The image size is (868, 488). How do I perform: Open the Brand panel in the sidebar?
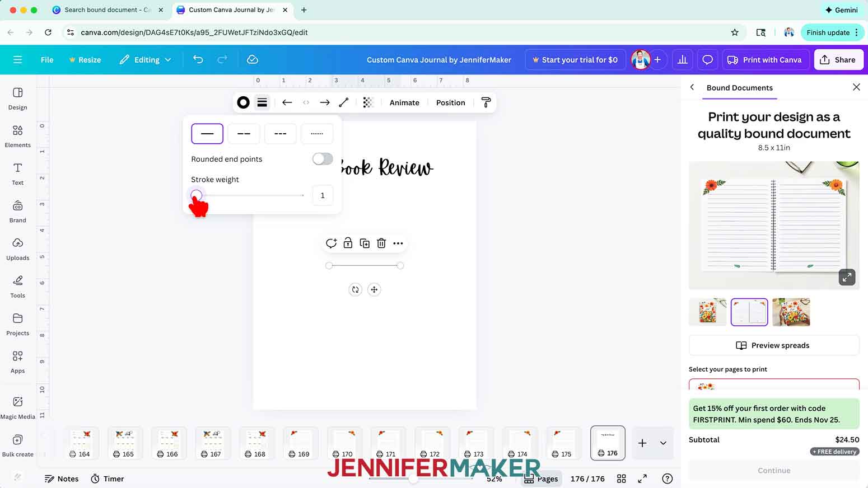[x=18, y=211]
